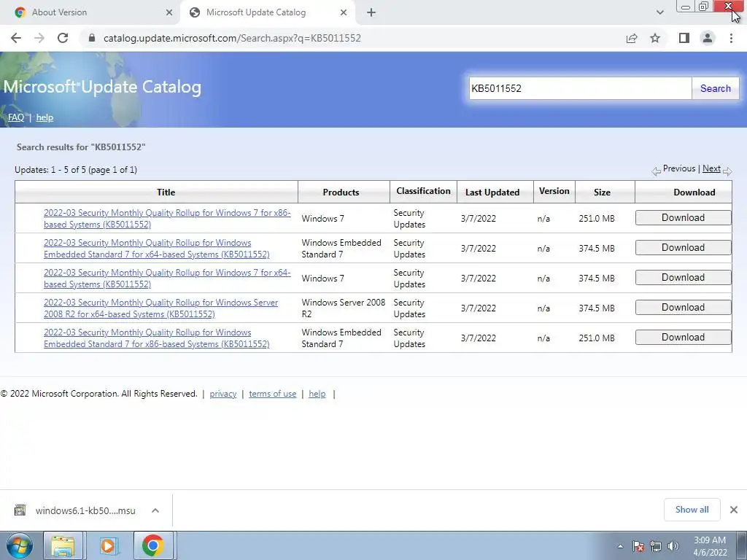Close the Microsoft Update Catalog tab
The height and width of the screenshot is (560, 747).
[344, 12]
